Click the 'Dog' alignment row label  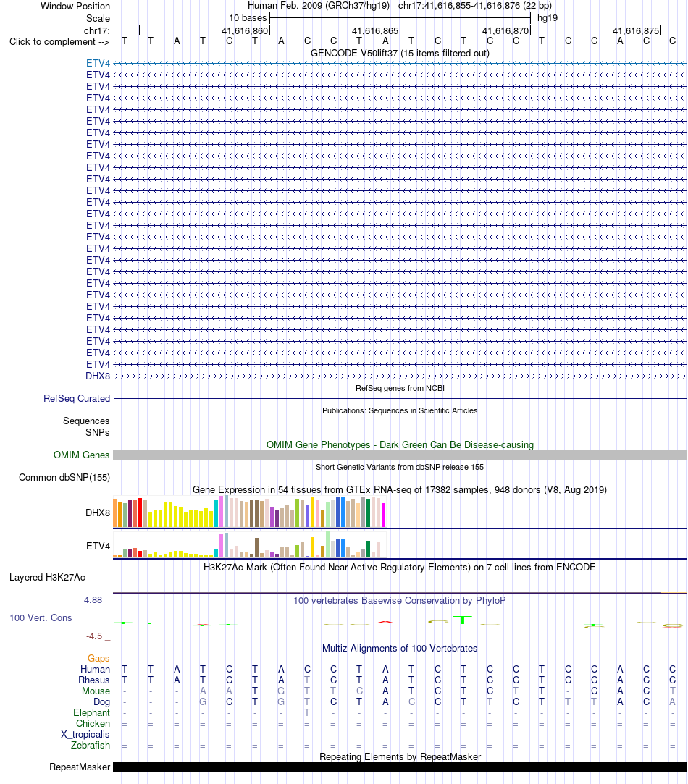(x=101, y=702)
